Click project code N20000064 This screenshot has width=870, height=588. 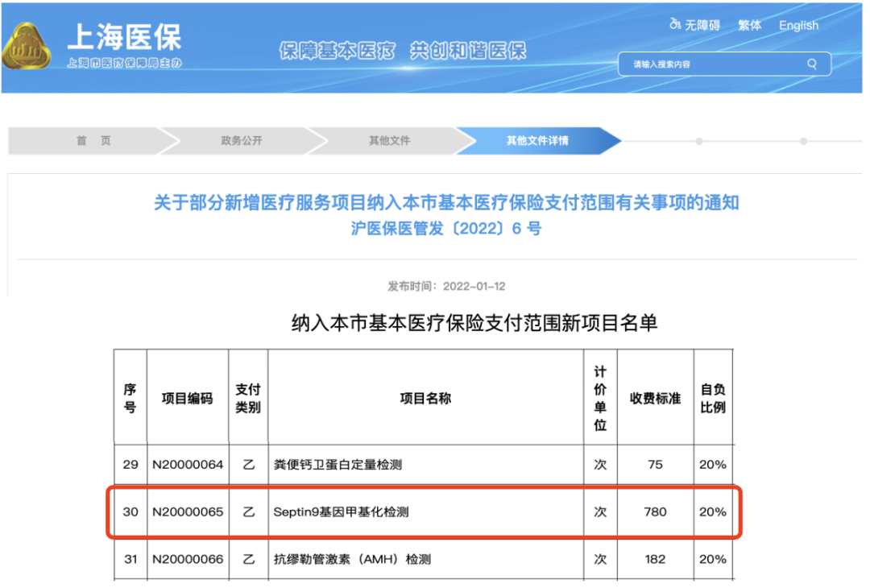[188, 465]
